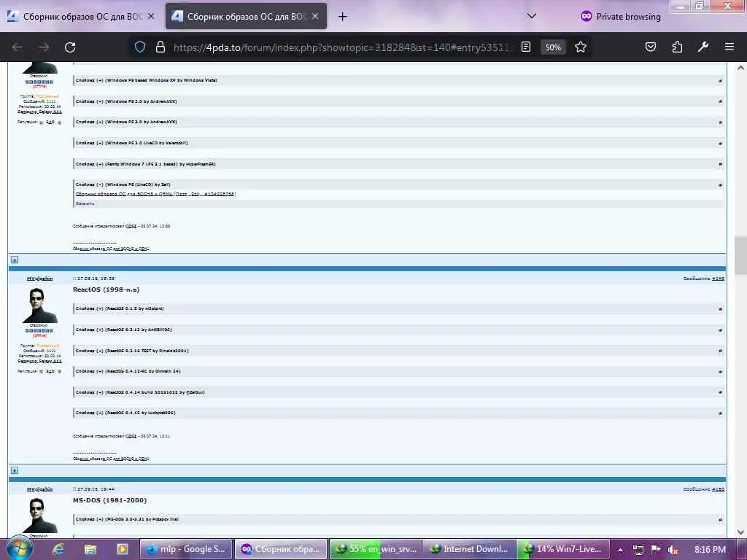
Task: Open the 8:16 PM taskbar clock
Action: click(x=710, y=550)
